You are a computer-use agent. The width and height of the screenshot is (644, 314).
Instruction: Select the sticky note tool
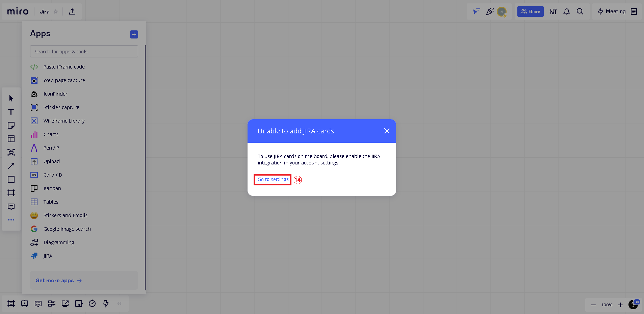11,125
